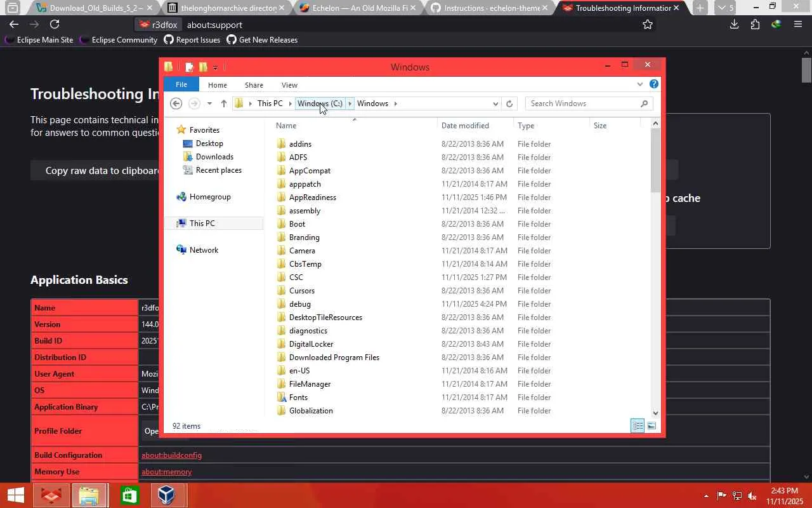Go up one folder level in Explorer
812x508 pixels.
click(x=223, y=104)
